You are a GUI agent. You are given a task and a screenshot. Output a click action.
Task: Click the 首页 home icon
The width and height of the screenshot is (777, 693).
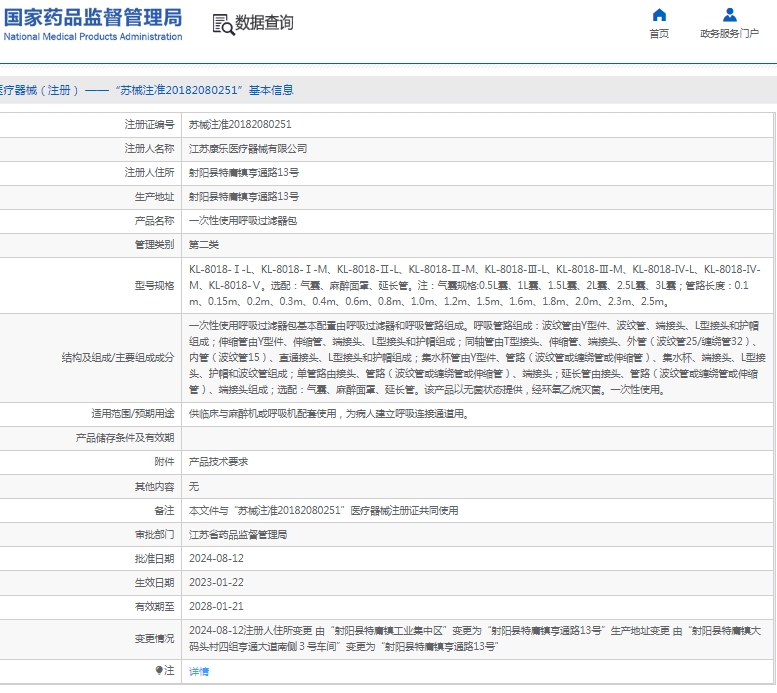tap(658, 15)
